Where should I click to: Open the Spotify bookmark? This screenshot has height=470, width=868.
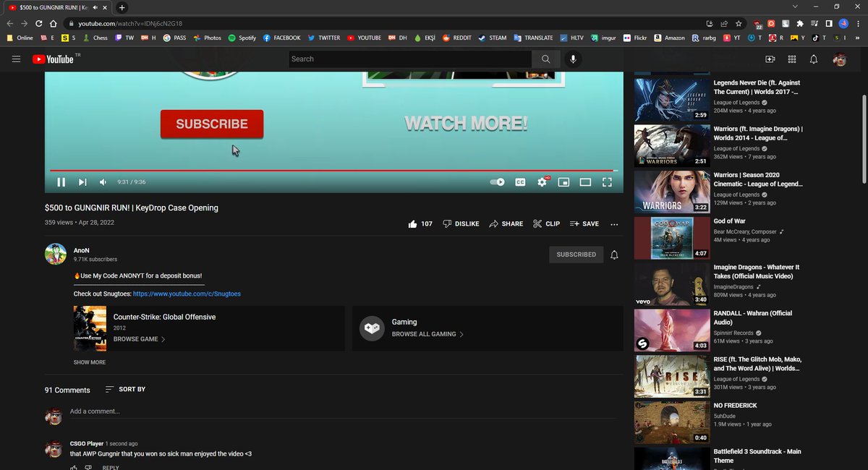coord(242,38)
